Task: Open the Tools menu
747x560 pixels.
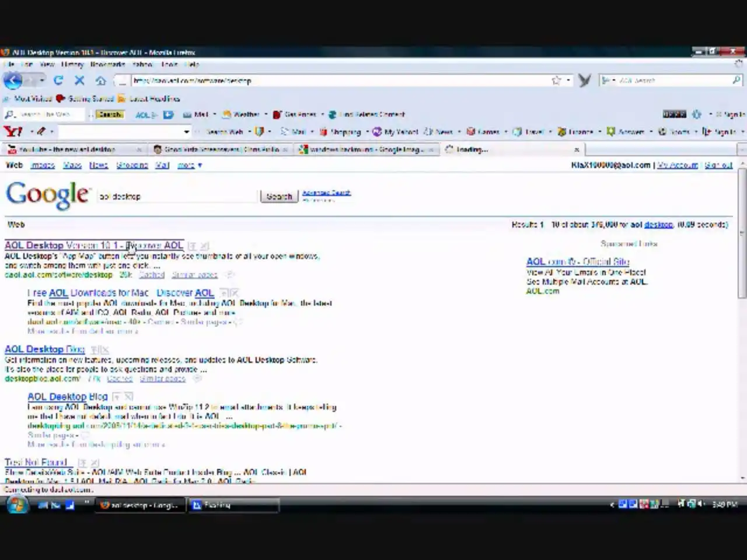Action: click(169, 65)
